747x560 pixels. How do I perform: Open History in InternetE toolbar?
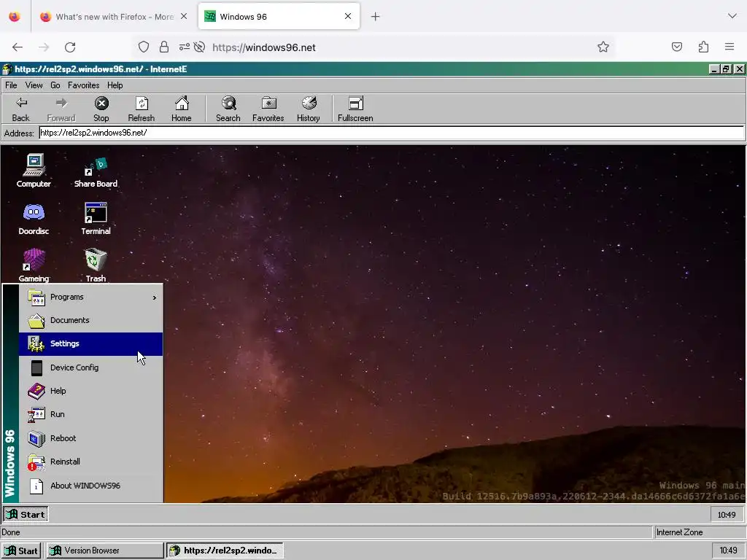[309, 109]
